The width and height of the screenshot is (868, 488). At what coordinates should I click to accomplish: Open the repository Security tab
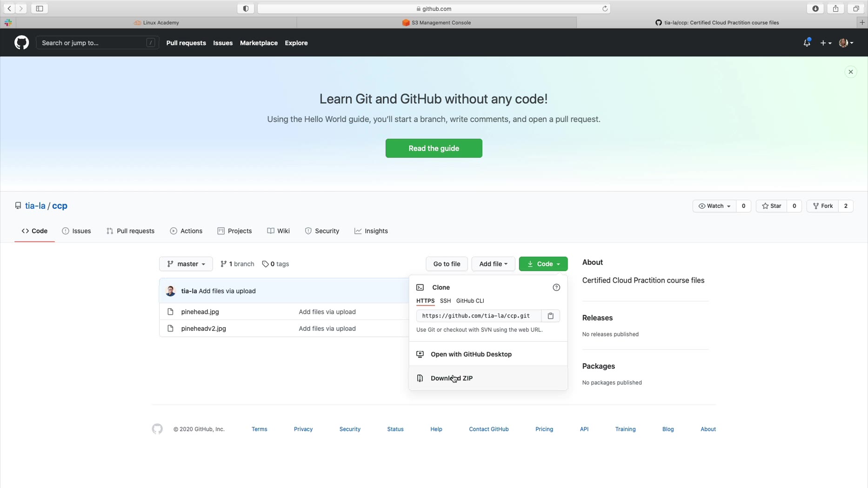[322, 231]
